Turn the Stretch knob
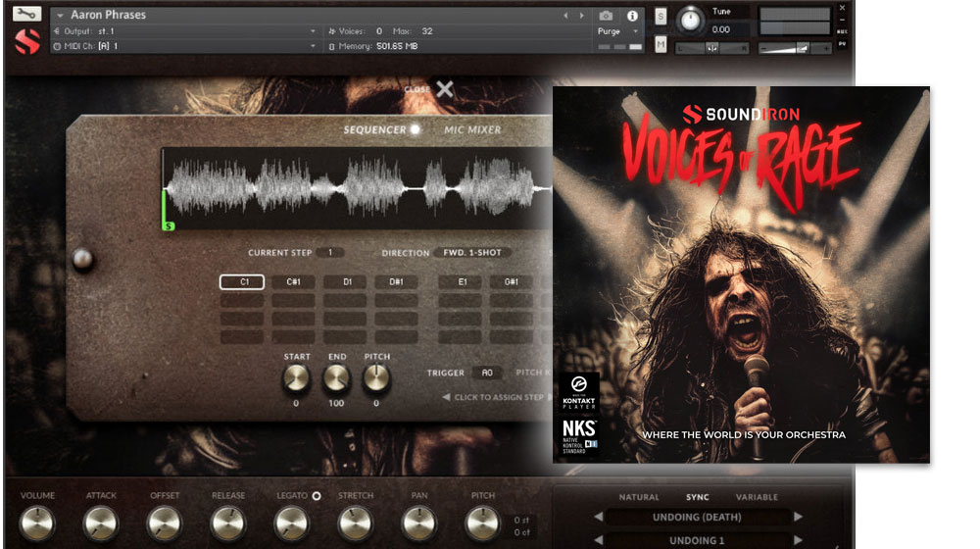This screenshot has width=980, height=549. (356, 523)
